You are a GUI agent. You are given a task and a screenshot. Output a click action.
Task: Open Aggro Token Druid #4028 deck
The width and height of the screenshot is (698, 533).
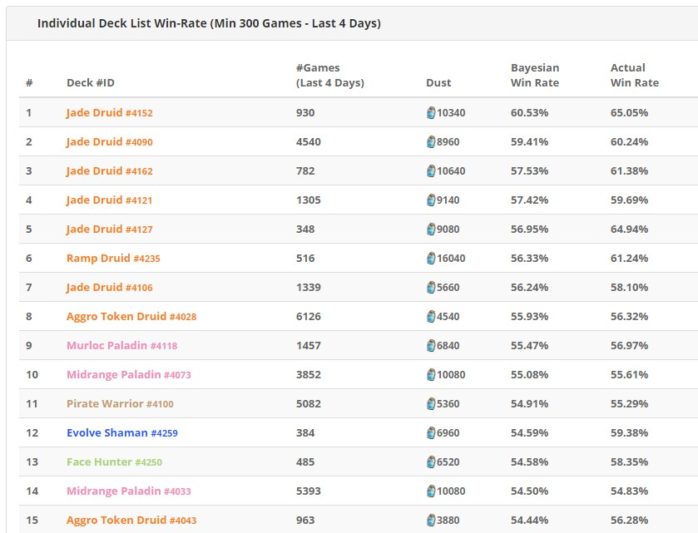(131, 317)
